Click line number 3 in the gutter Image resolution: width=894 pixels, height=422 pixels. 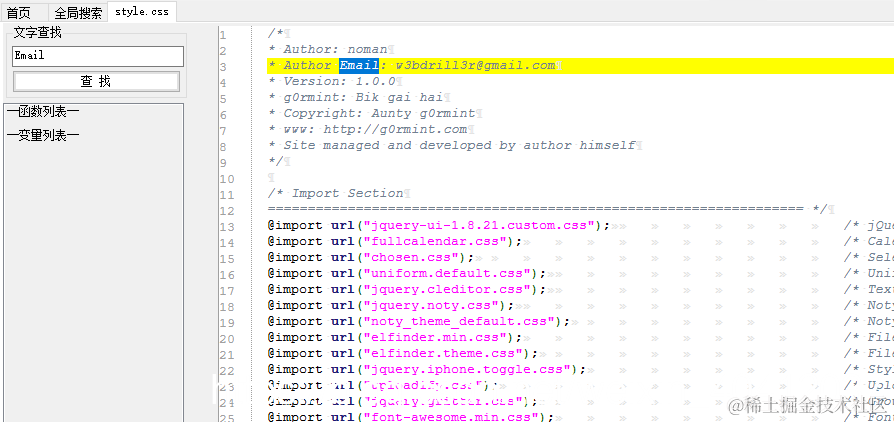click(x=223, y=67)
